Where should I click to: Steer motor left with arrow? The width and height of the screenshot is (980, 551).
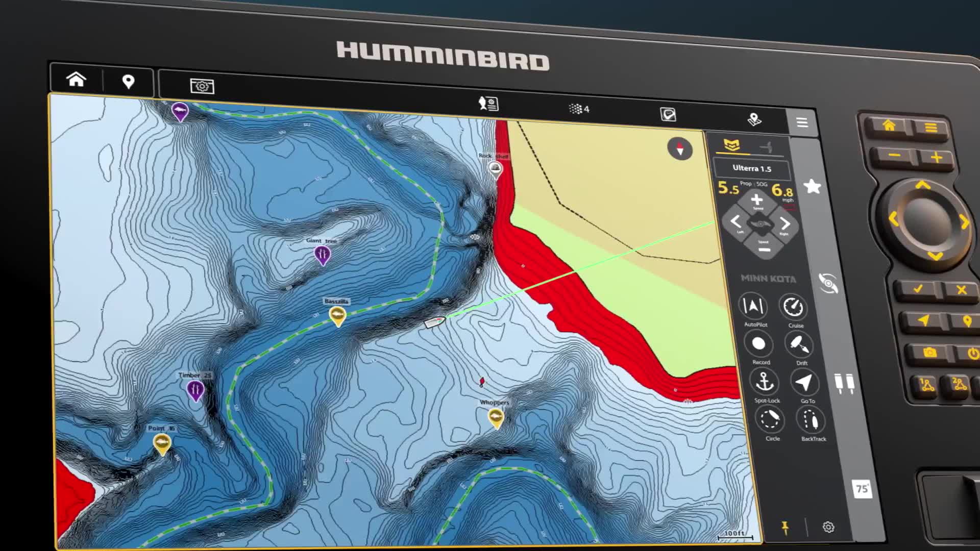tap(736, 221)
